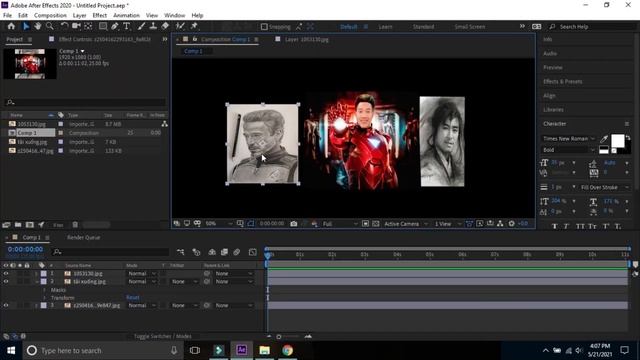Toggle the transparency grid in the viewer
640x360 pixels.
376,224
